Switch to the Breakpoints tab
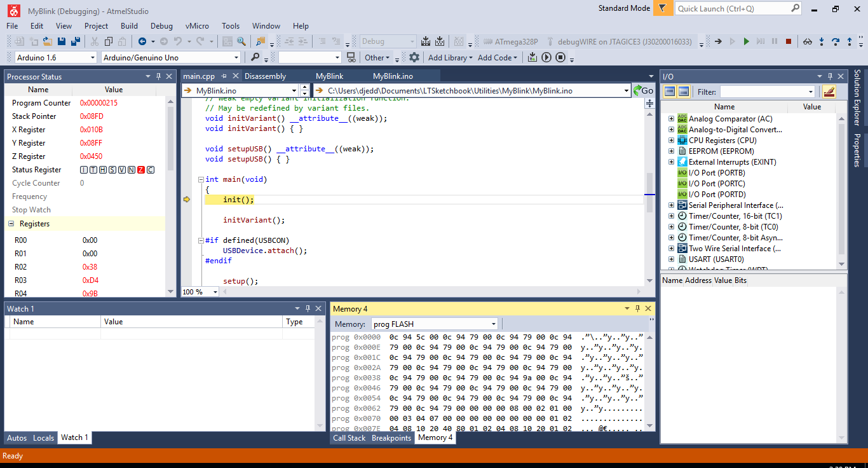Screen dimensions: 868x468 391,437
